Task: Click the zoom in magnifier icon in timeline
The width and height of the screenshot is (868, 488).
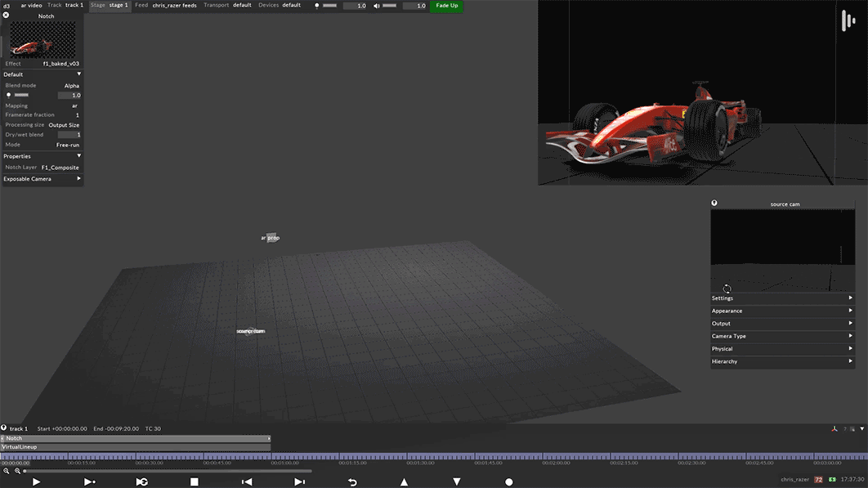Action: [x=17, y=472]
